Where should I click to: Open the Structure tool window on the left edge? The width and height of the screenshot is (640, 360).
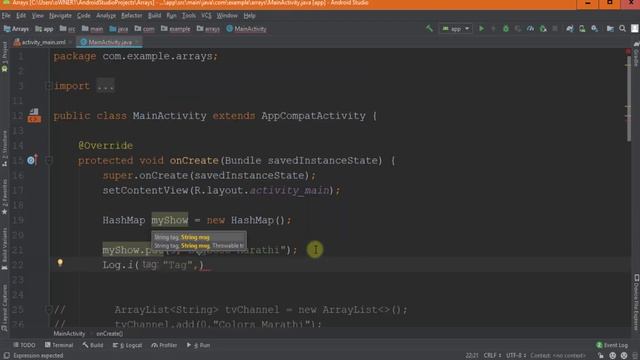pyautogui.click(x=4, y=148)
